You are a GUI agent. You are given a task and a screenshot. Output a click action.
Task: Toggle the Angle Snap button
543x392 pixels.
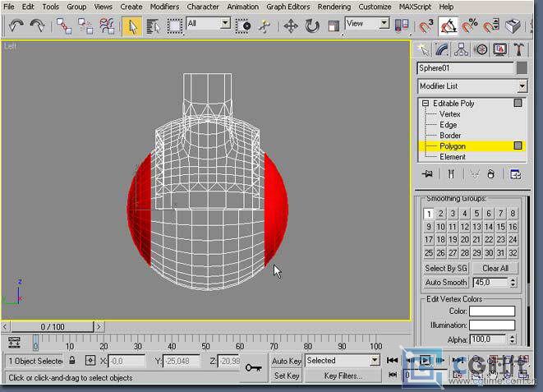[x=448, y=26]
